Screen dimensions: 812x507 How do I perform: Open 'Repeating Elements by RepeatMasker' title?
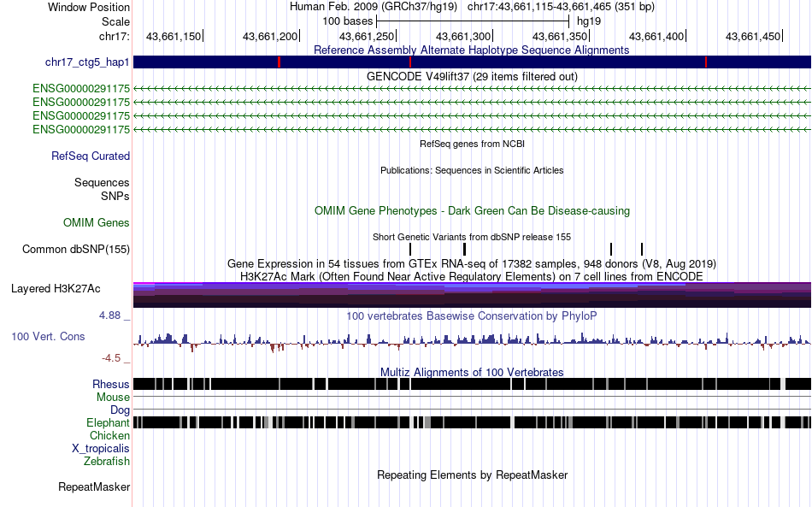point(472,475)
